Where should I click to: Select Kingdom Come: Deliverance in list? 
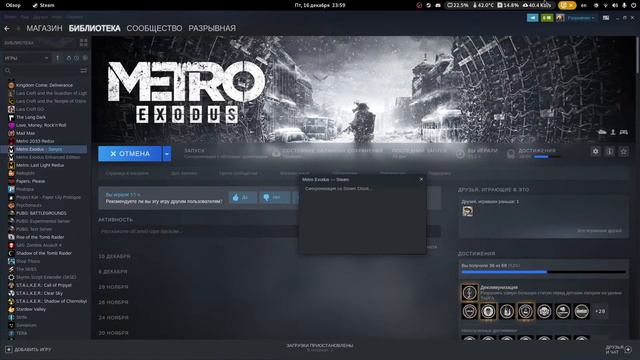tap(44, 85)
